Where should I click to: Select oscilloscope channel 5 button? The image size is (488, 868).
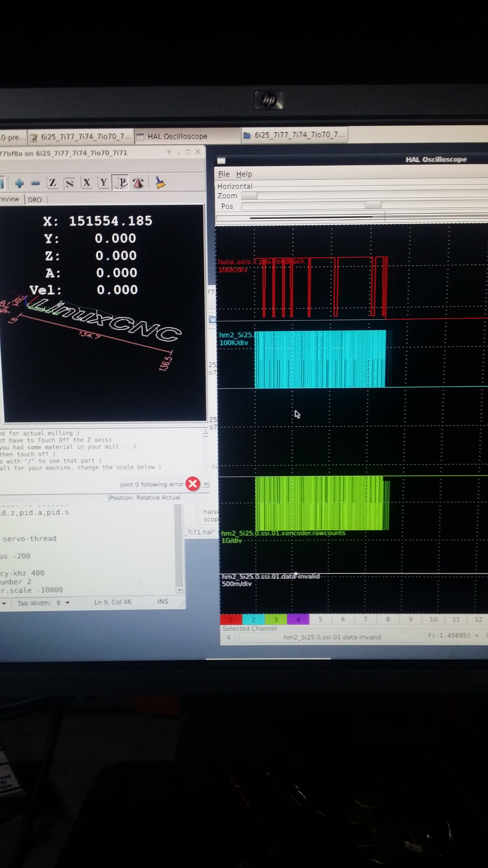pos(320,619)
